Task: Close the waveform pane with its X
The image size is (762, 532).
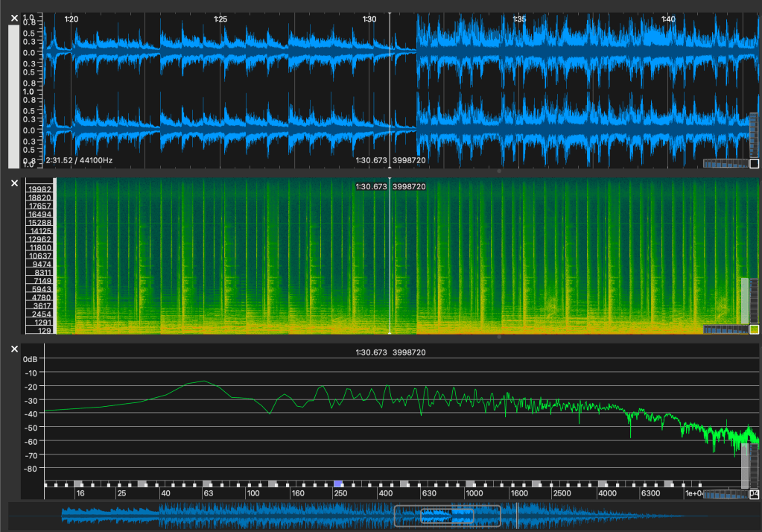Action: [14, 17]
